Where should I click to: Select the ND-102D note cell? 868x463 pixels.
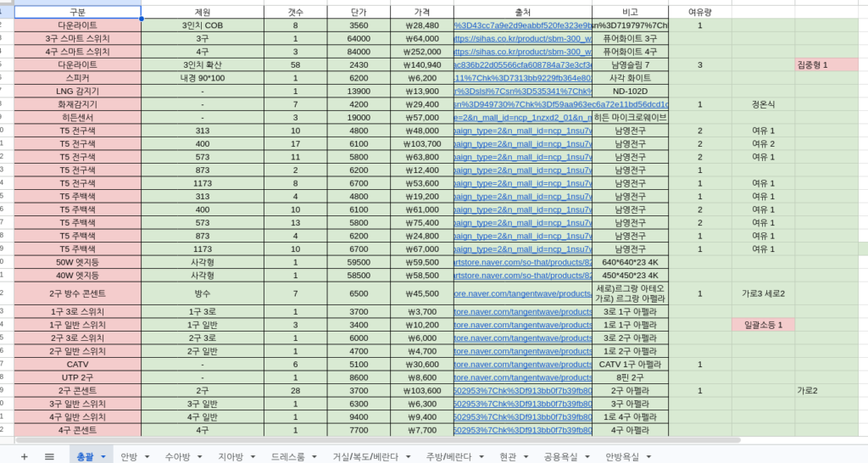630,91
